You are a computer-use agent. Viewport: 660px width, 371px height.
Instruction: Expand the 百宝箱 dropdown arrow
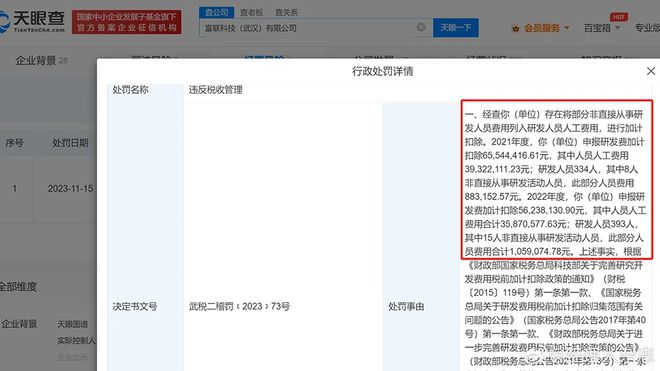617,28
